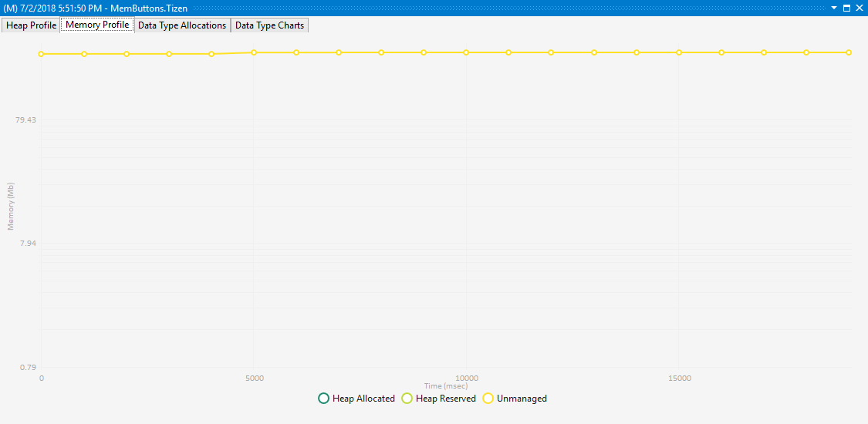The width and height of the screenshot is (868, 424).
Task: Maximize the MemButtons.Tizen profiler window
Action: point(846,8)
